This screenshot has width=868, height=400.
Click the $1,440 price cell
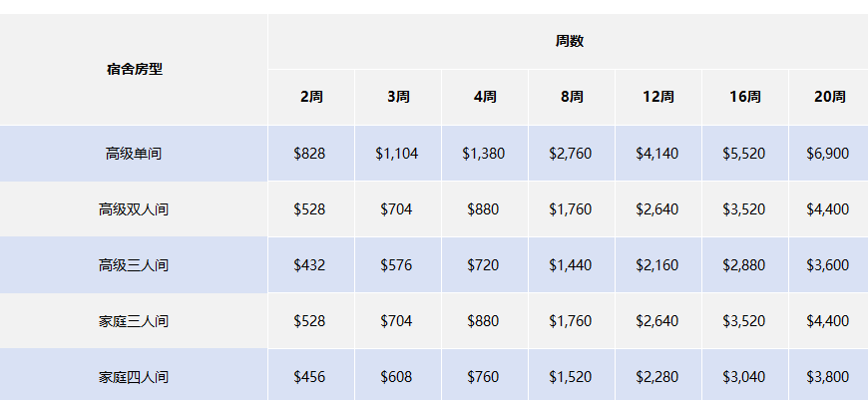570,265
